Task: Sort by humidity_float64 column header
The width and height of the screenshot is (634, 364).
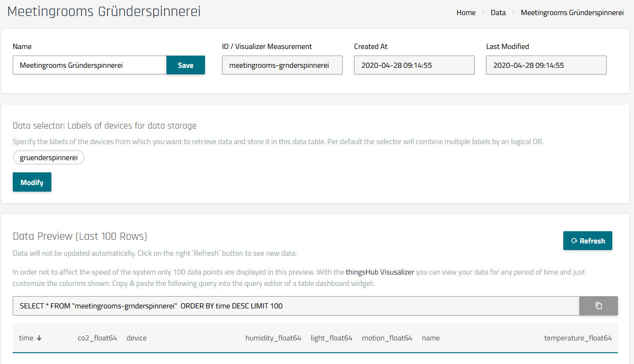Action: tap(273, 338)
